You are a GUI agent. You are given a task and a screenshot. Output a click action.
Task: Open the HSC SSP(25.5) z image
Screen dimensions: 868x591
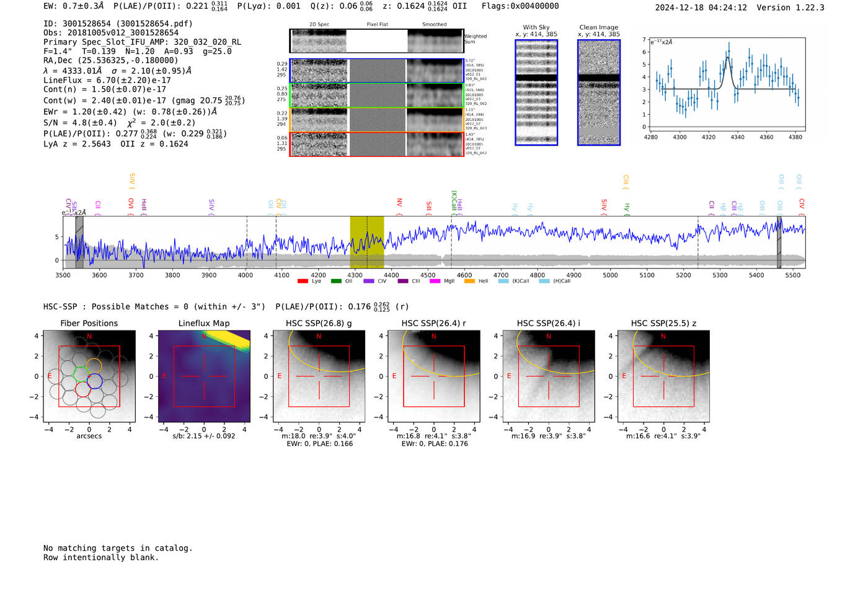tap(663, 376)
